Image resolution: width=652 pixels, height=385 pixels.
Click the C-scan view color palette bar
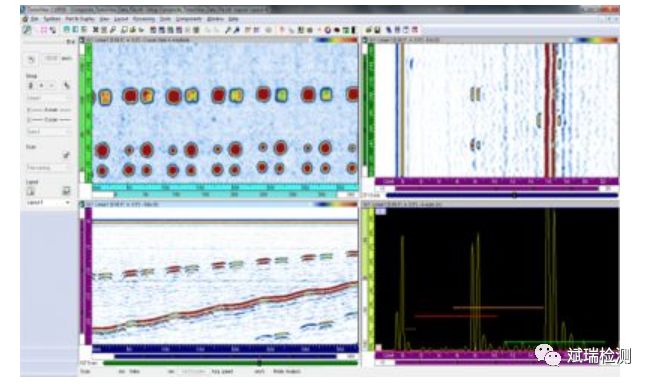pos(336,40)
